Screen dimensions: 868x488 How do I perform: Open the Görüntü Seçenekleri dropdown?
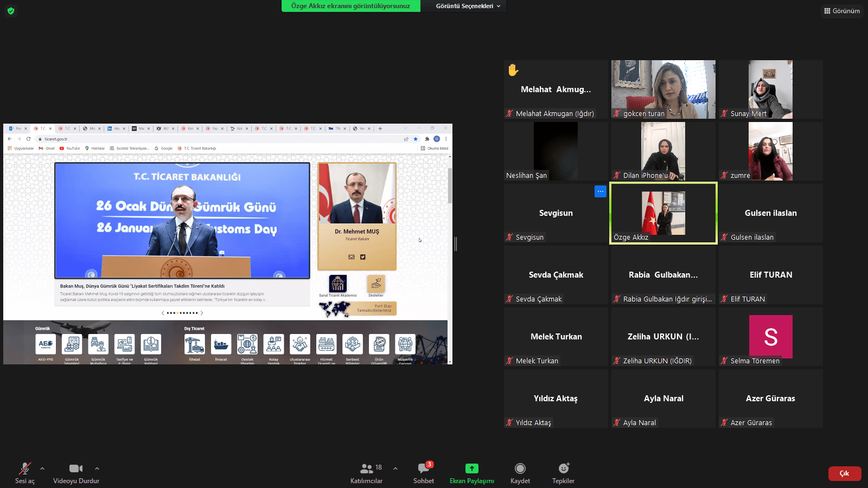468,6
